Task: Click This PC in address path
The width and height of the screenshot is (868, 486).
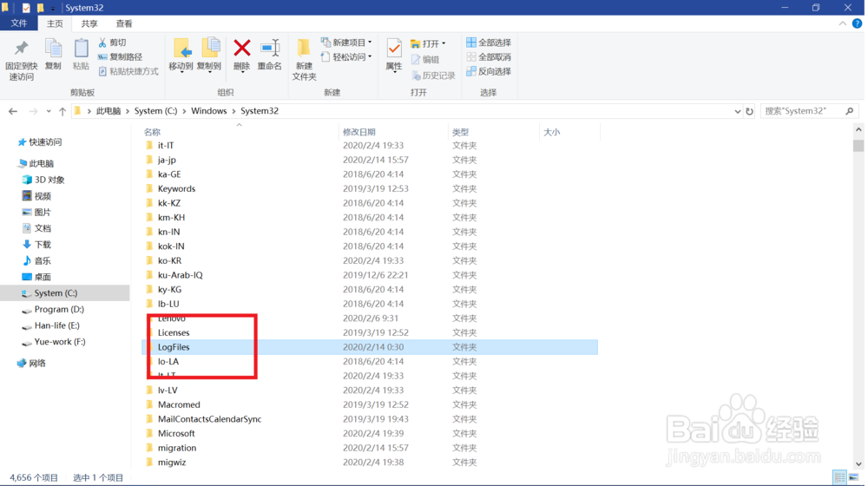Action: pos(108,111)
